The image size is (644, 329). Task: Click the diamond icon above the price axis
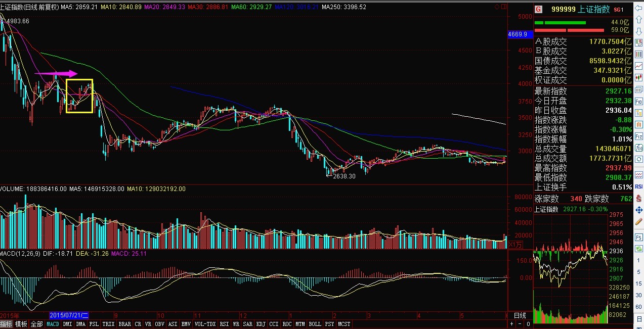(497, 7)
